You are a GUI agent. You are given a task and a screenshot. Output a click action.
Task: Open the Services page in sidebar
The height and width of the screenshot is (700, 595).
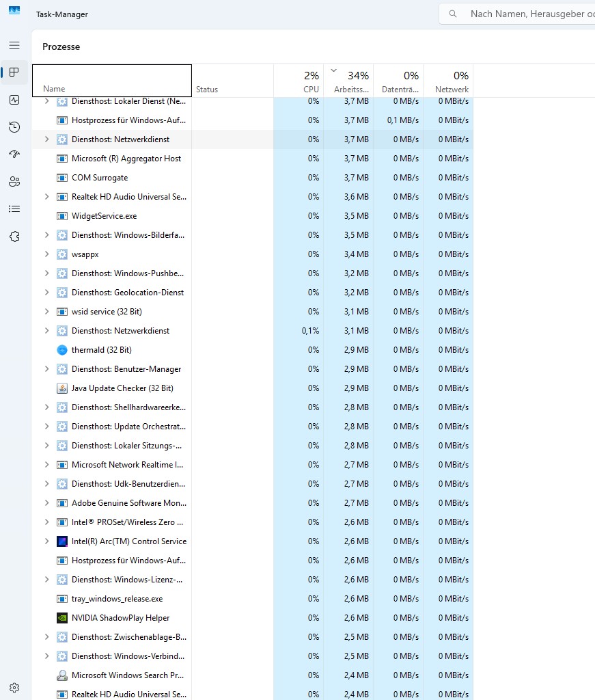click(14, 237)
